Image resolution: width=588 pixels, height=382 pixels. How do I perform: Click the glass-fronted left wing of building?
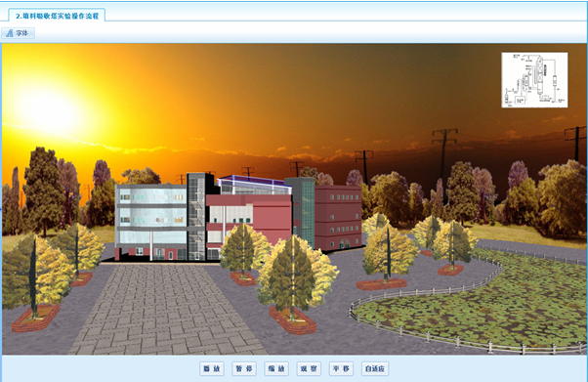click(x=151, y=222)
